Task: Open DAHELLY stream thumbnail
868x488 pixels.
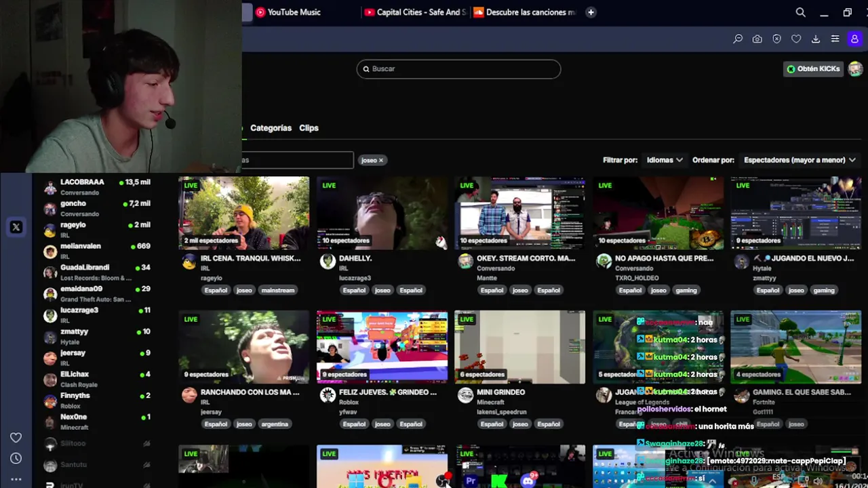Action: (382, 213)
